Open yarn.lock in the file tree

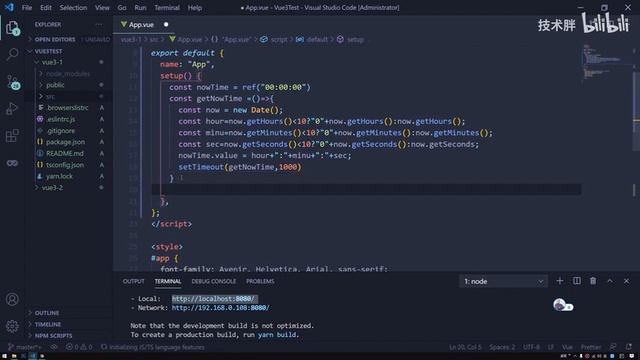(59, 176)
